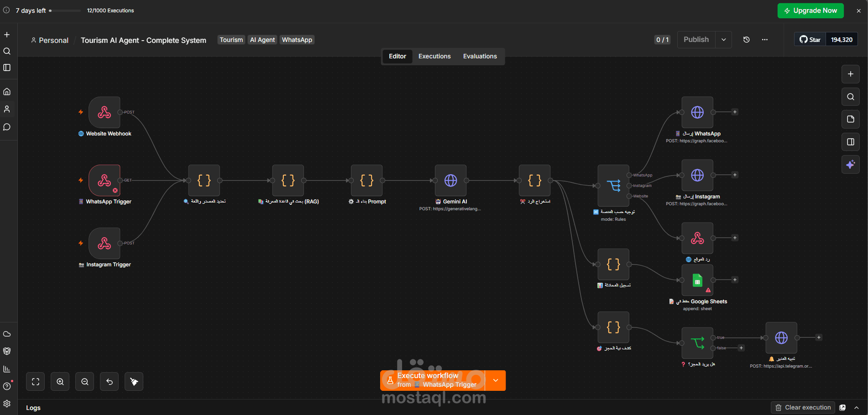Viewport: 868px width, 415px height.
Task: Pop out the logs panel
Action: click(843, 408)
